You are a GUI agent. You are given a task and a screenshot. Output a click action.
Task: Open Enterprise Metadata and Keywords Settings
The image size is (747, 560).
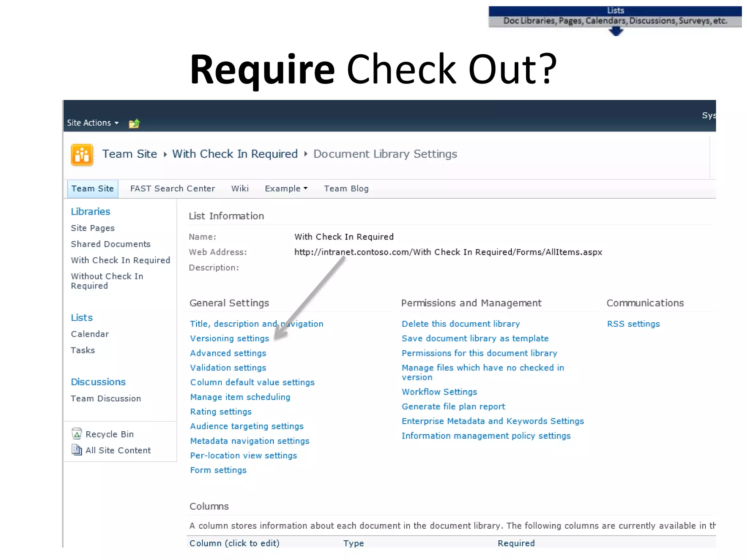point(493,421)
